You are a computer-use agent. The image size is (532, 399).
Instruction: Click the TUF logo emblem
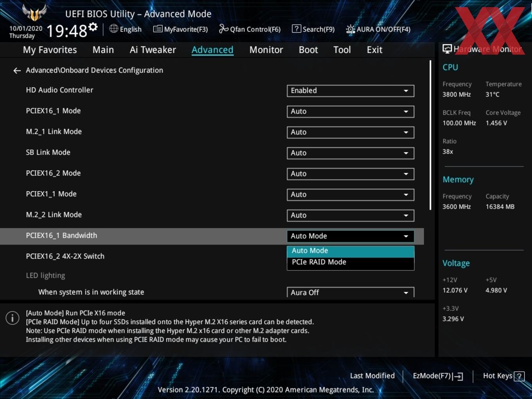coord(34,13)
